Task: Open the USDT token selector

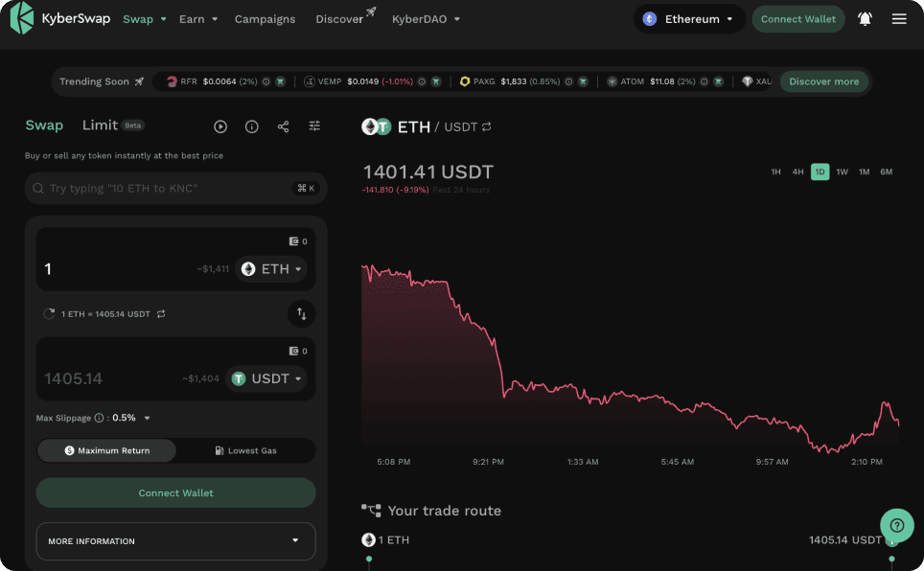Action: pyautogui.click(x=266, y=378)
